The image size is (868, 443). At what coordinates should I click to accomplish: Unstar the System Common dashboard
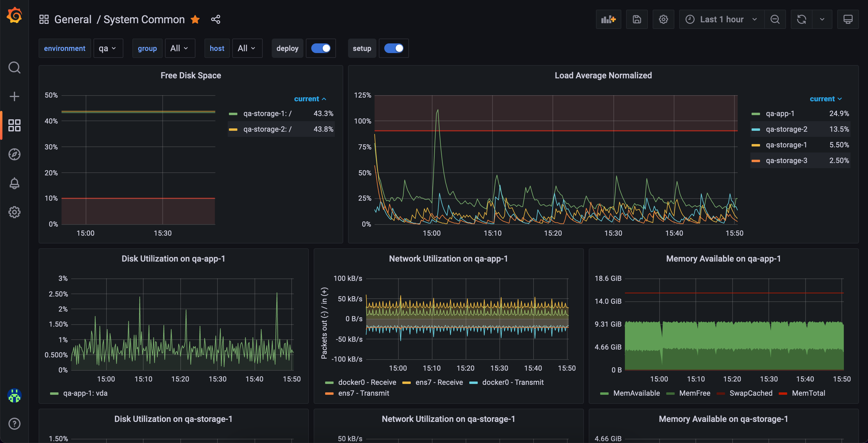click(x=195, y=20)
